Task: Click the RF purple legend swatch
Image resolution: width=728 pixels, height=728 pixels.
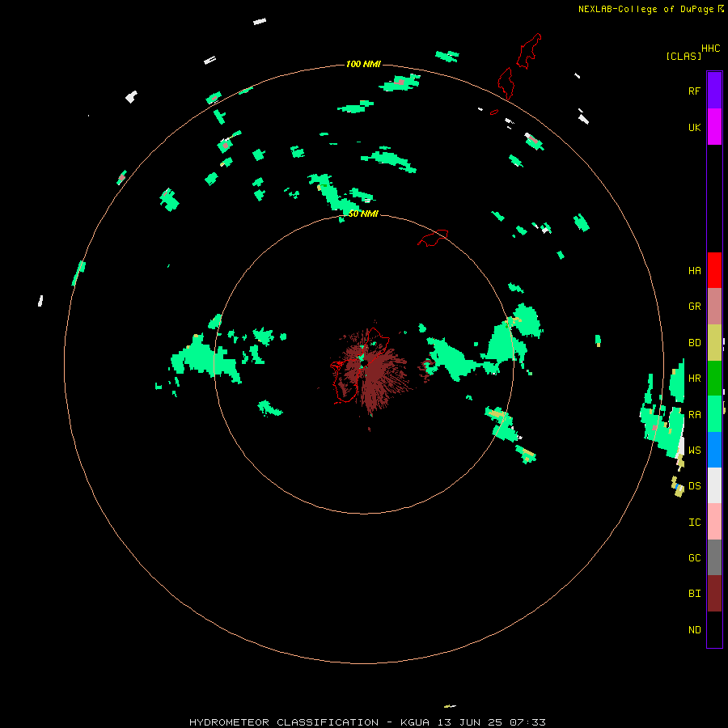Action: click(x=714, y=90)
